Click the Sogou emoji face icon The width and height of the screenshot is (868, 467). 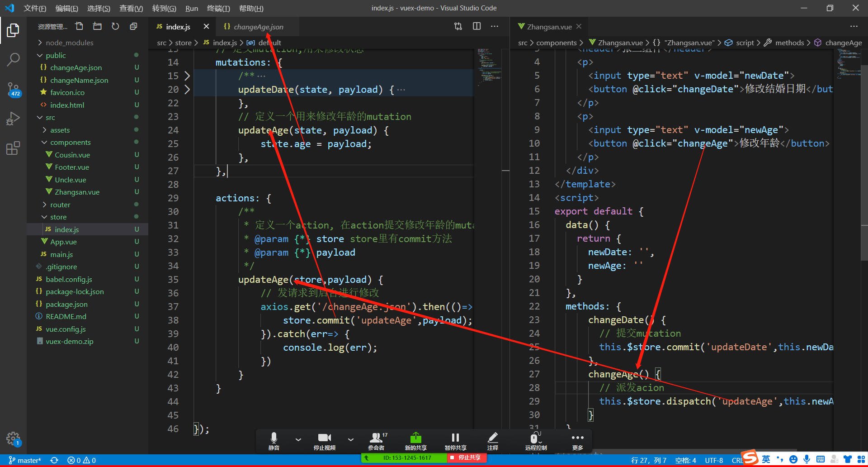793,459
